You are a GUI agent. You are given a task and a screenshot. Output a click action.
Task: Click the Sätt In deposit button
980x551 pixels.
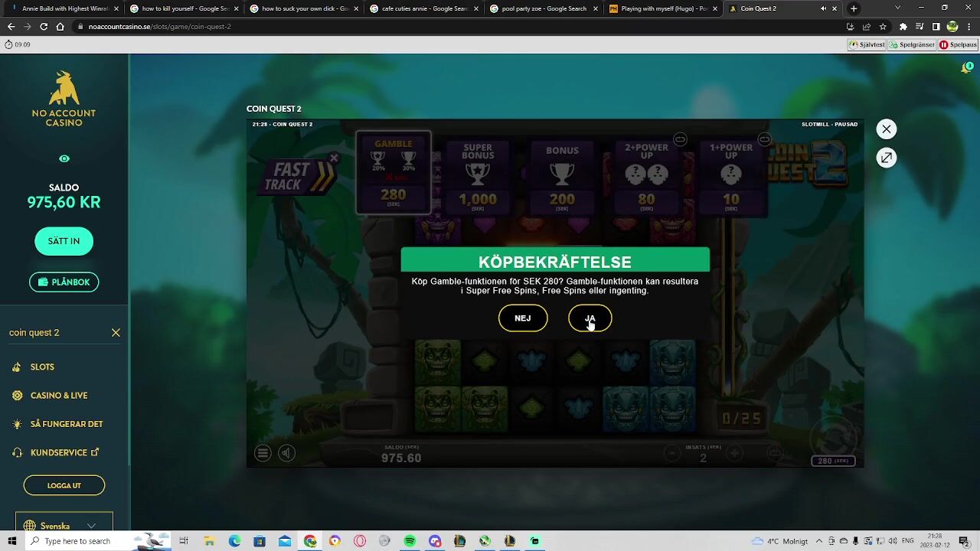click(x=64, y=241)
